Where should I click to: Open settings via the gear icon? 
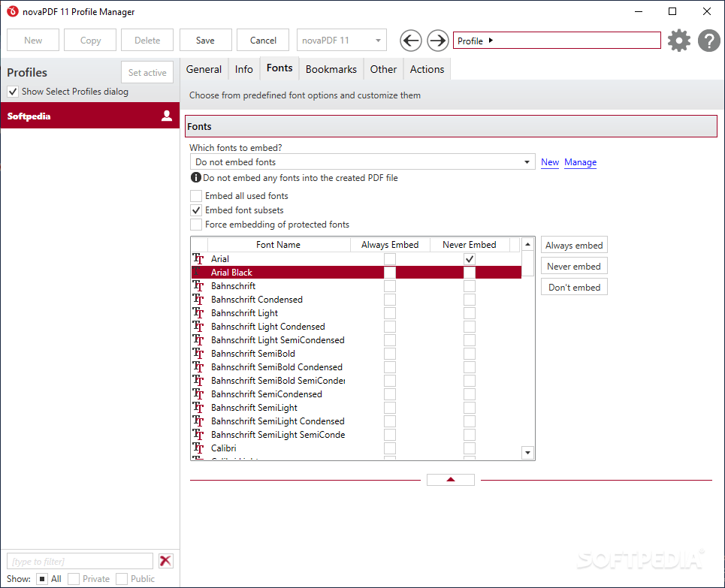[678, 41]
